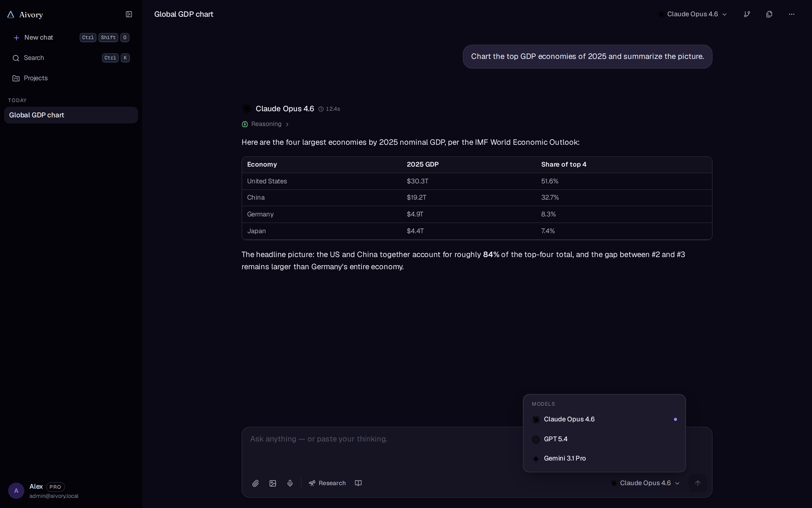Click the copy conversation icon
This screenshot has width=812, height=508.
click(x=769, y=14)
